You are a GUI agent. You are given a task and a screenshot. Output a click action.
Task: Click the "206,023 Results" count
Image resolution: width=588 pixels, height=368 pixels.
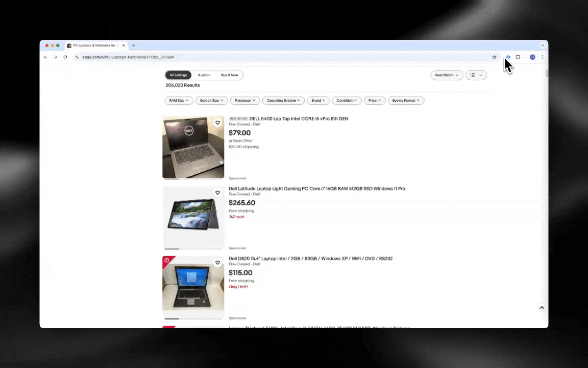pos(183,85)
